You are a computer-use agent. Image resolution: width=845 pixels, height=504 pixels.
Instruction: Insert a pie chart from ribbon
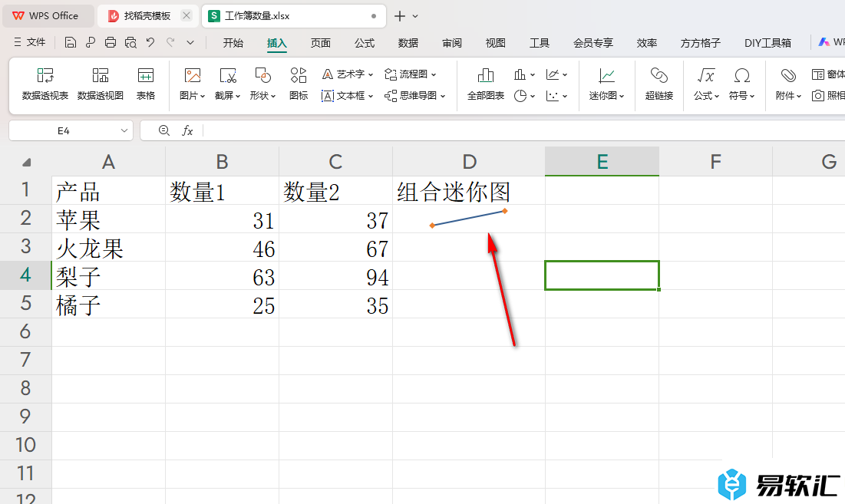[520, 96]
